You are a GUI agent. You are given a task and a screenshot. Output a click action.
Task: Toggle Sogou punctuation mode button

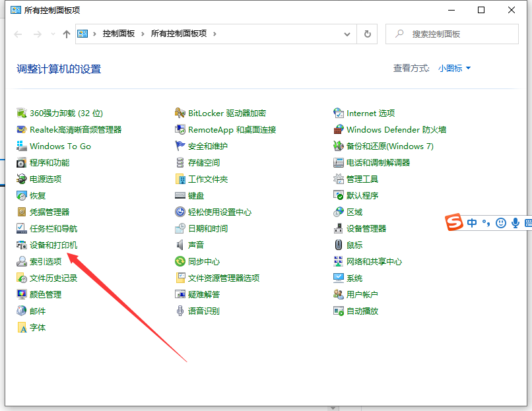(486, 223)
